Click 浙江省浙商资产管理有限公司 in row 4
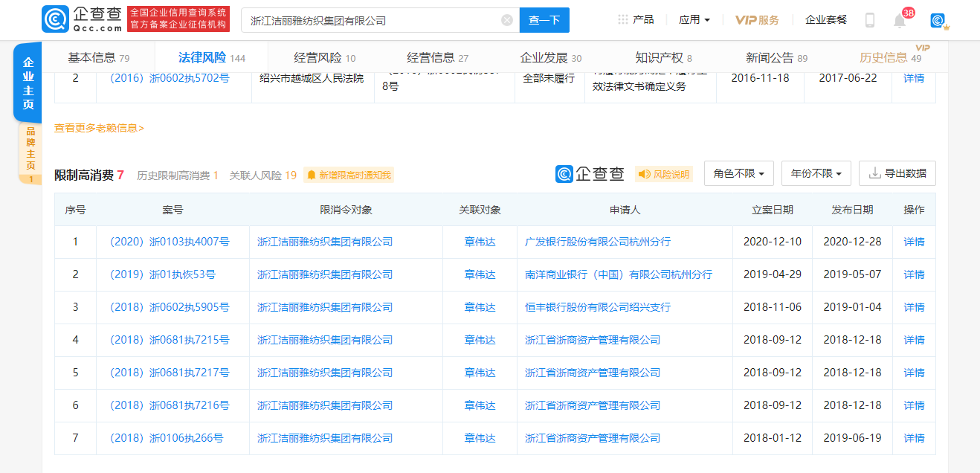980x473 pixels. (x=593, y=340)
